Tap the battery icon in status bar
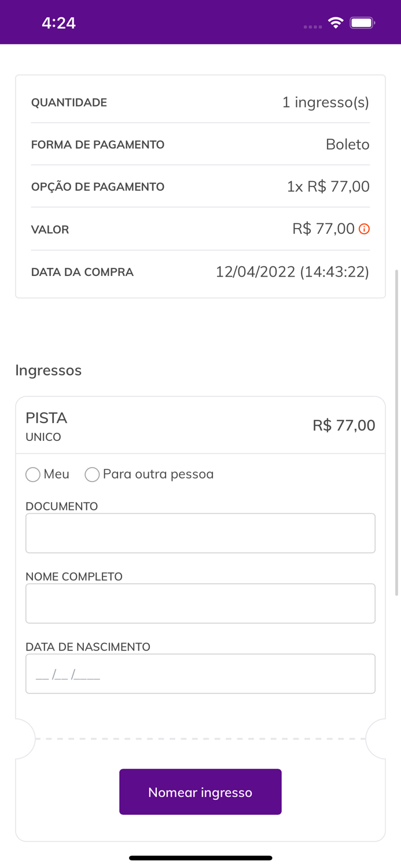Viewport: 401px width, 868px height. pos(362,23)
